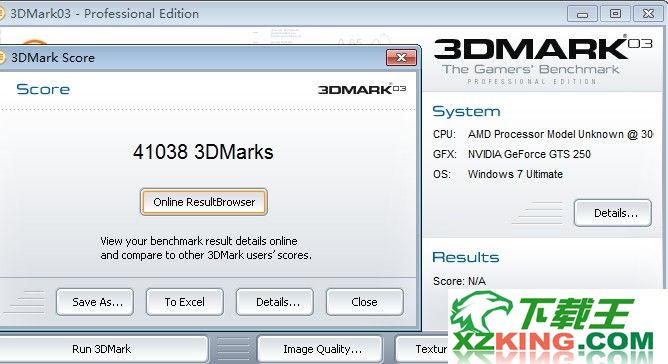Click the 3DMark03 - Professional Edition title
The width and height of the screenshot is (668, 364).
(104, 14)
